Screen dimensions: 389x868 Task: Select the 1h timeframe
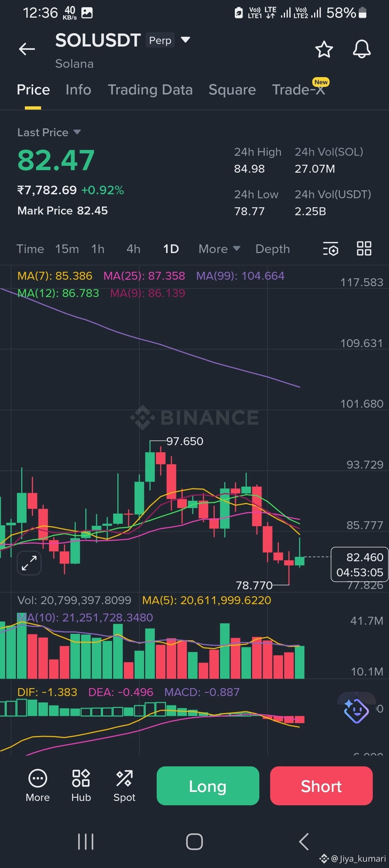(x=98, y=249)
